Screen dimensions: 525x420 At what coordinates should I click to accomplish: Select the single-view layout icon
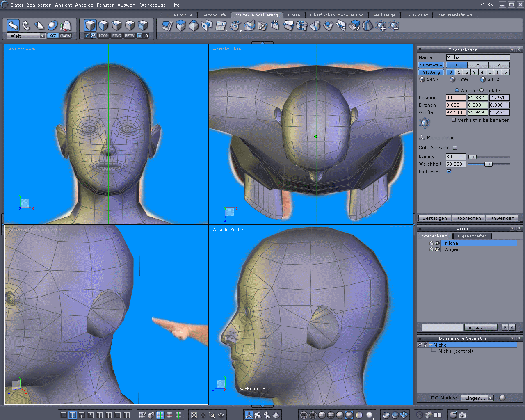[x=64, y=415]
